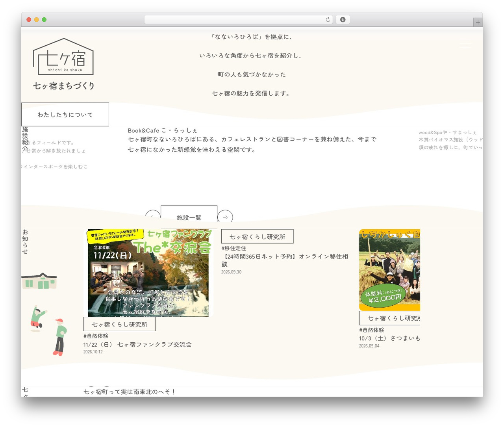Go to previous facility with left arrow
Viewport: 504px width, 427px height.
[153, 216]
